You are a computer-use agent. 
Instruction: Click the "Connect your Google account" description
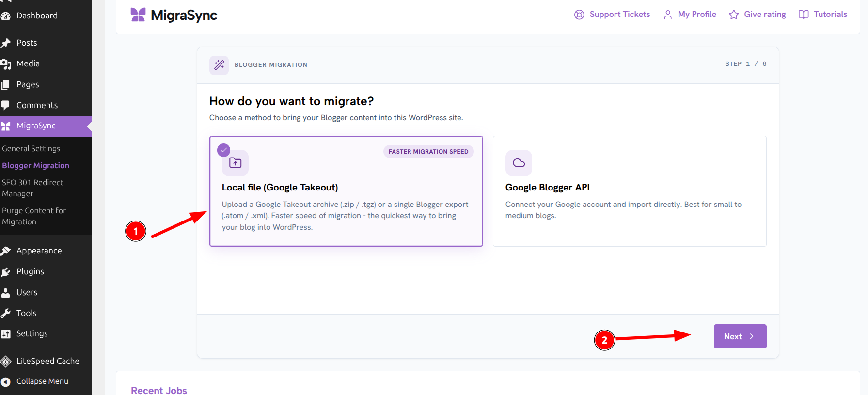(623, 210)
